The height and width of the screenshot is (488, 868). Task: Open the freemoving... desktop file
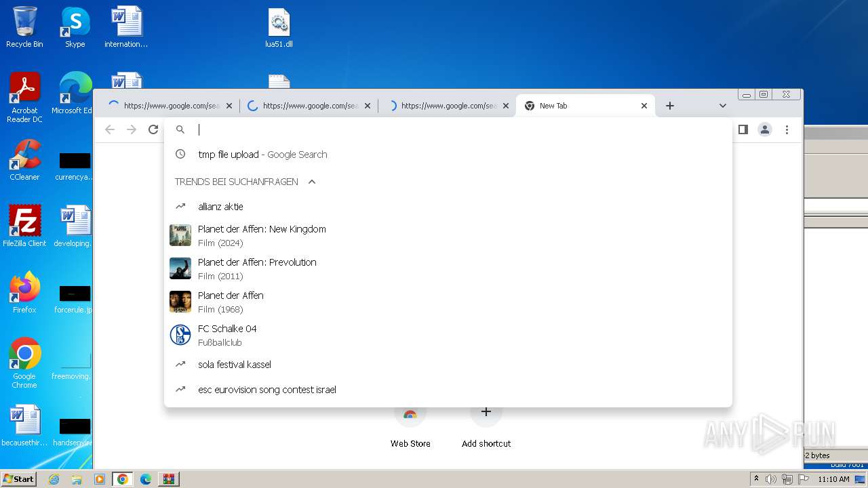tap(73, 366)
